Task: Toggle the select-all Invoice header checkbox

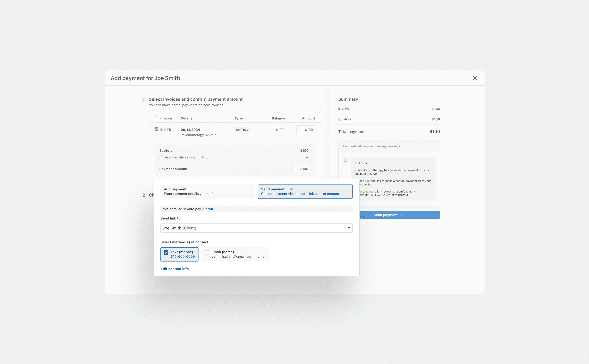Action: coord(156,118)
